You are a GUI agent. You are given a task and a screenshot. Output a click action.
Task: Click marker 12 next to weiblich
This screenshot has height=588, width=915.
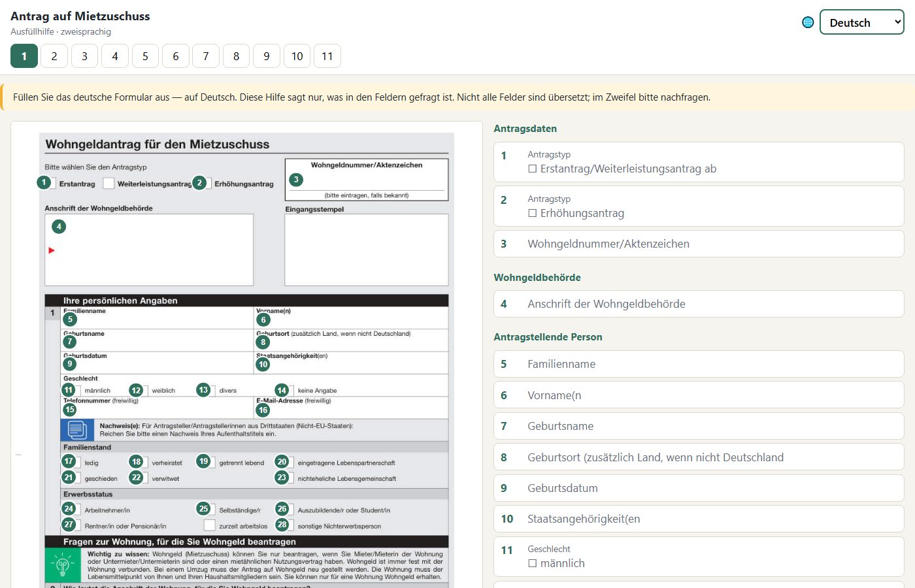(136, 390)
